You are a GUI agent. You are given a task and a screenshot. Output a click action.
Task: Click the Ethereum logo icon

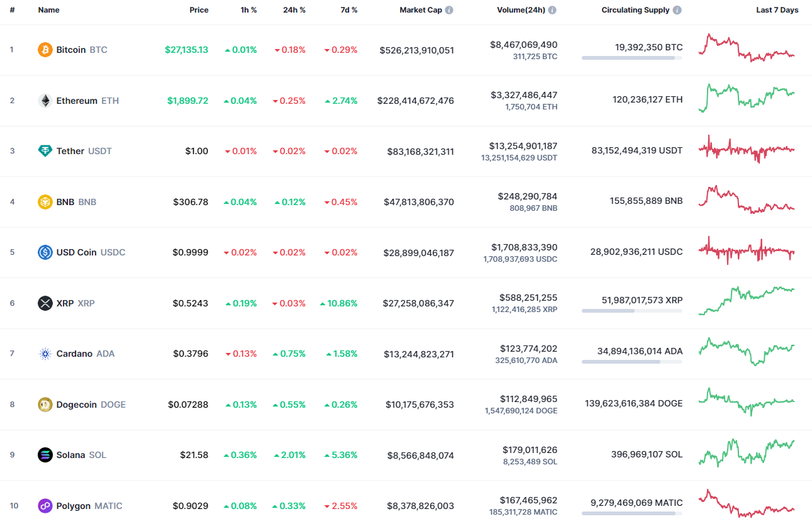pos(43,100)
